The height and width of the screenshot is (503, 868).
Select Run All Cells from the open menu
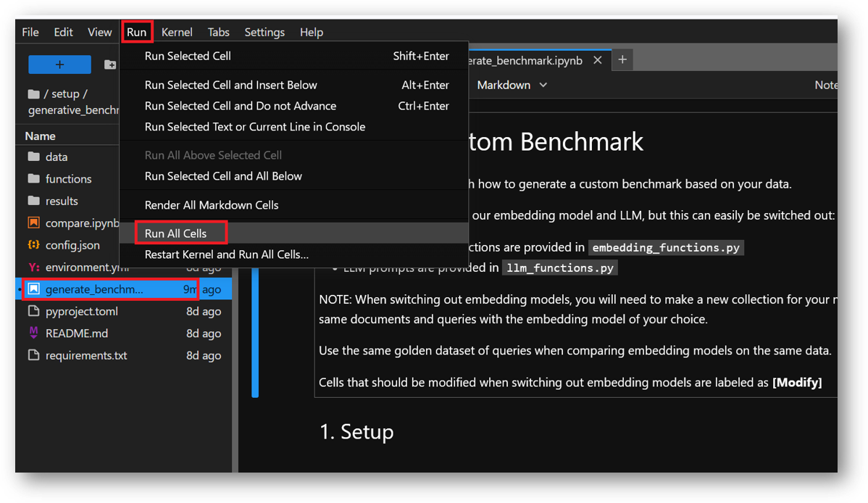176,233
